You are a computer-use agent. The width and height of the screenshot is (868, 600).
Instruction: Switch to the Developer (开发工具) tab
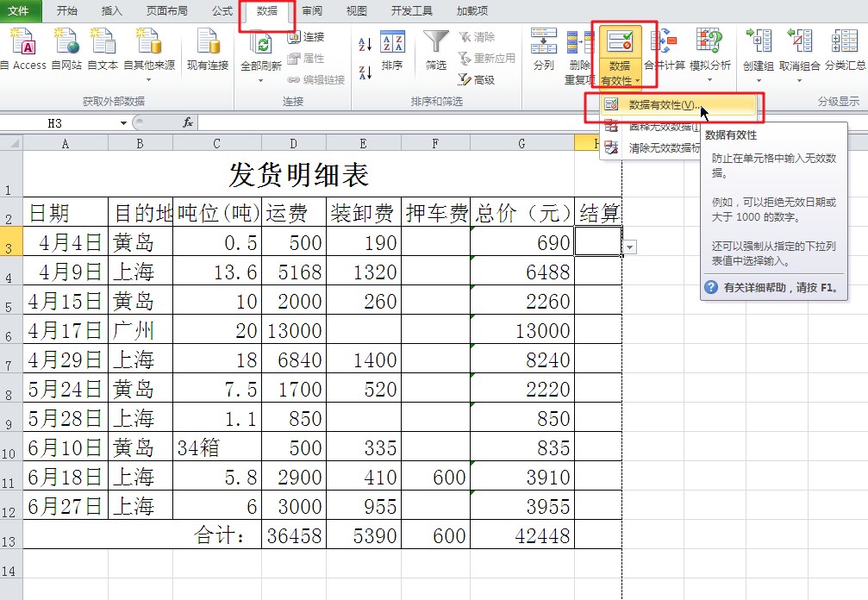411,10
